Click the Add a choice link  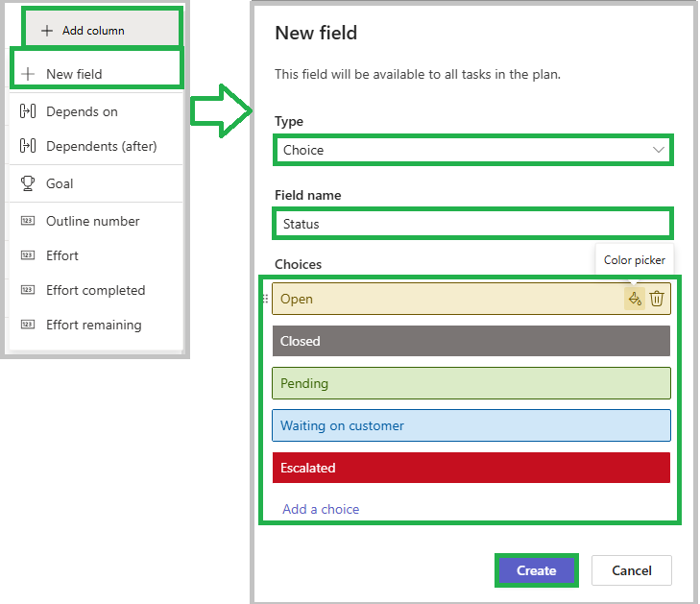(321, 509)
